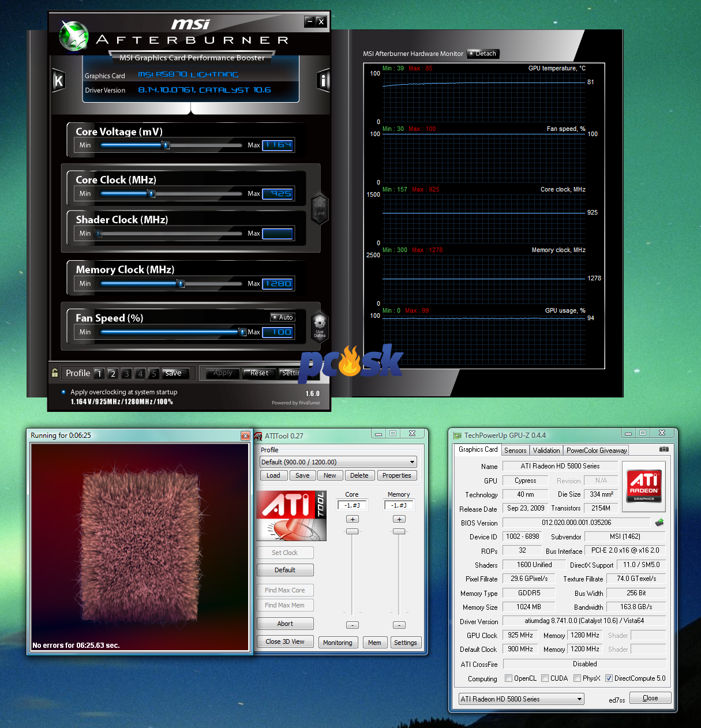This screenshot has width=701, height=728.
Task: Click the Default button in ATITool
Action: click(285, 570)
